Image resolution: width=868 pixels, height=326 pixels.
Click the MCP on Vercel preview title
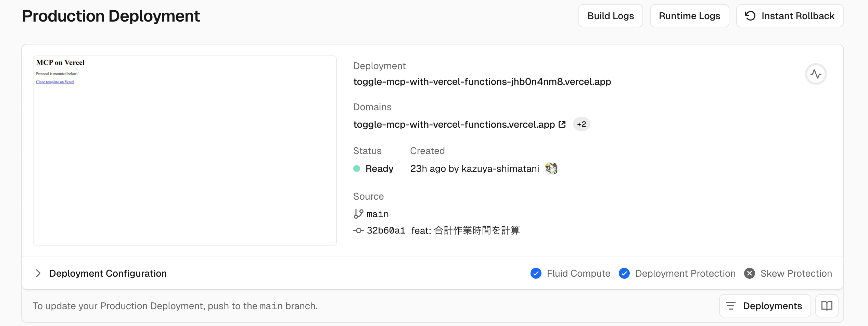tap(60, 63)
